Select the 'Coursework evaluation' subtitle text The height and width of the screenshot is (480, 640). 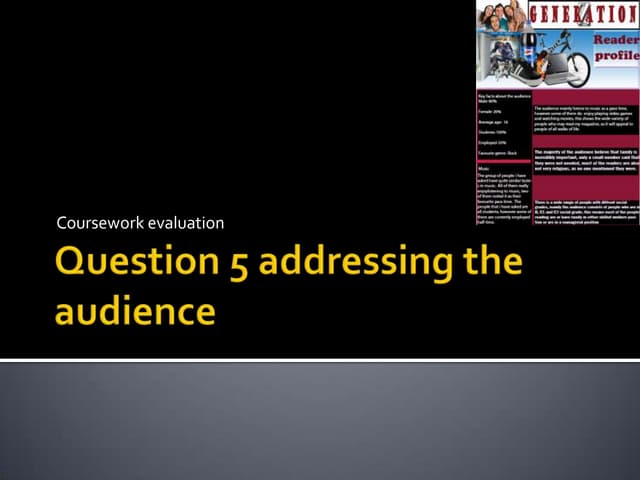pos(140,222)
